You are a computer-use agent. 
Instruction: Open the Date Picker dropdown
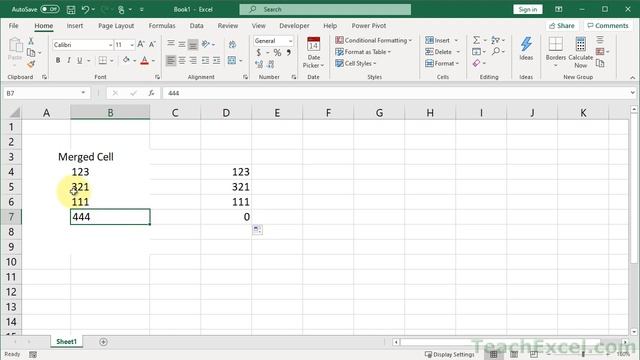click(x=313, y=52)
